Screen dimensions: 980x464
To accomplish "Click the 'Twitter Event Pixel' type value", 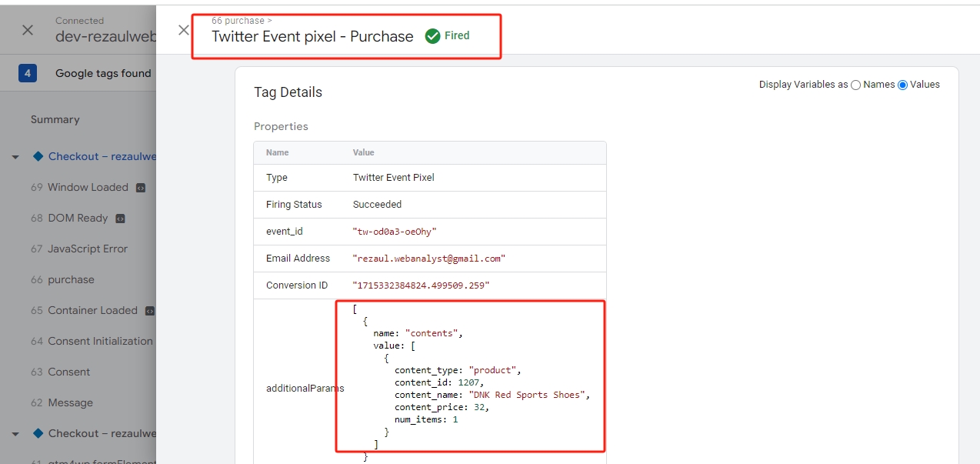I will pos(394,177).
